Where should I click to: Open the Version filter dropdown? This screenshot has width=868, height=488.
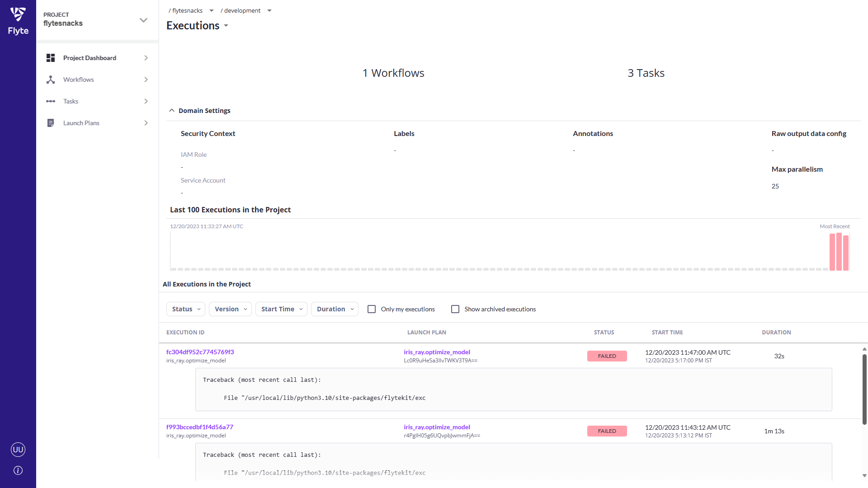(x=230, y=309)
